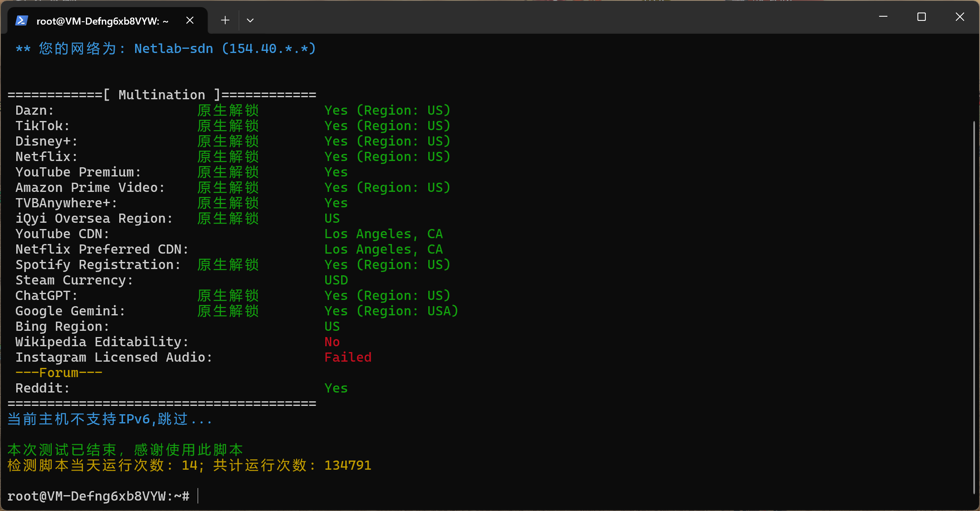This screenshot has width=980, height=511.
Task: Click Yes on the YouTube Premium row
Action: point(336,172)
